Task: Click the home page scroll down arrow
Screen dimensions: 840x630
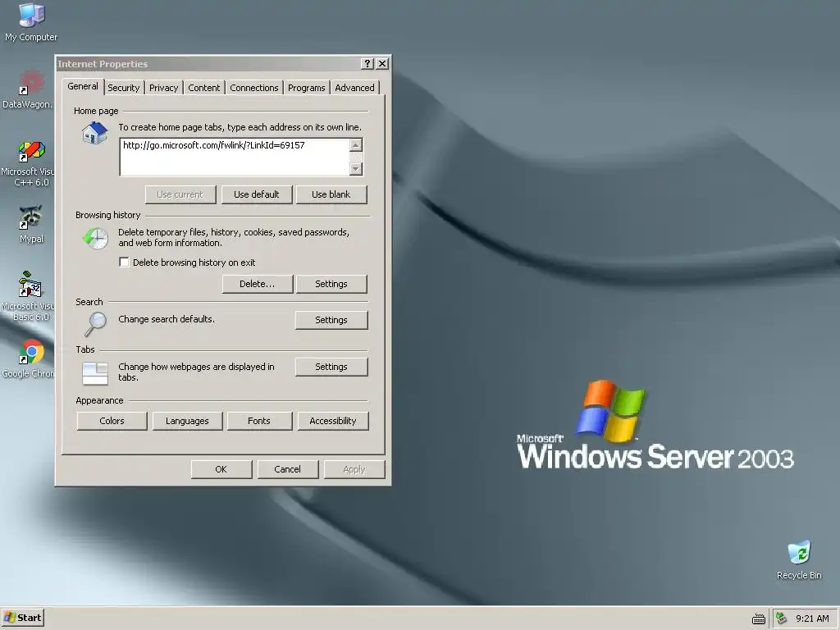Action: point(356,169)
